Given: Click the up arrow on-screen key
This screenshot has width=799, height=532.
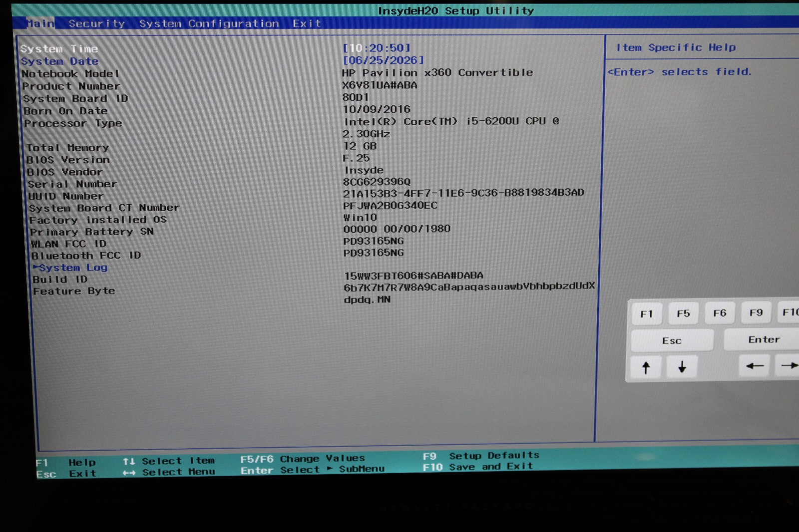Looking at the screenshot, I should click(x=646, y=368).
